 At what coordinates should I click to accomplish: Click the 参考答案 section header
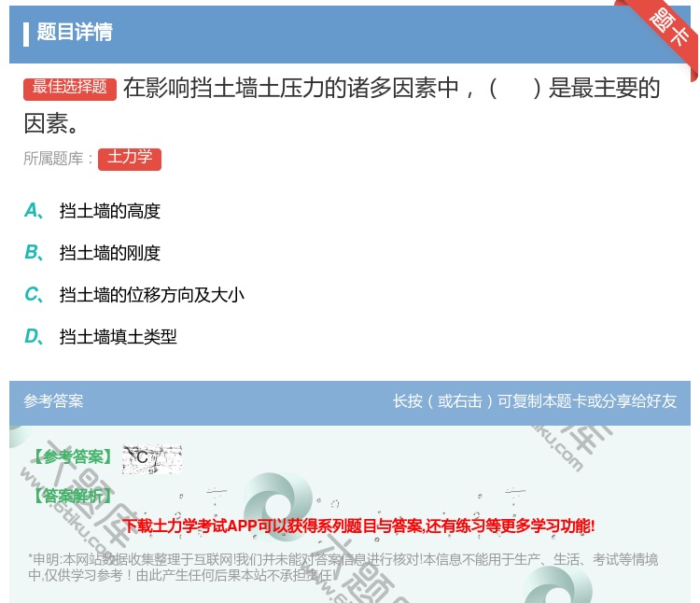53,400
